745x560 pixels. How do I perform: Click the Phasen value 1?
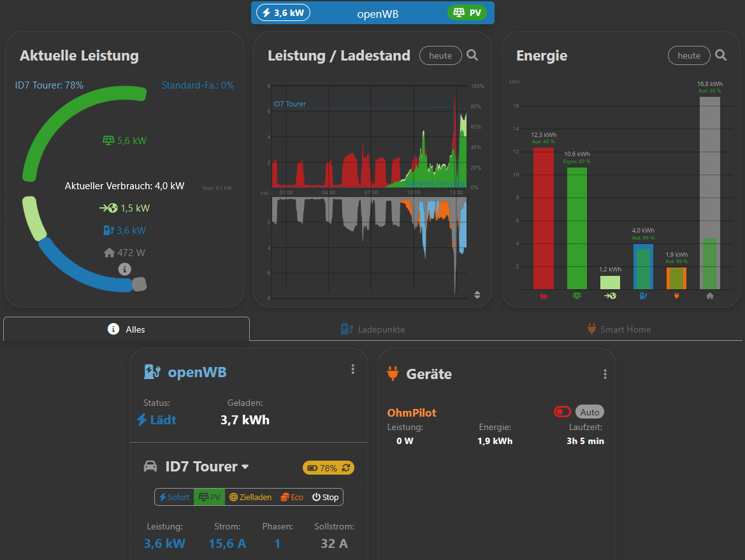tap(277, 543)
